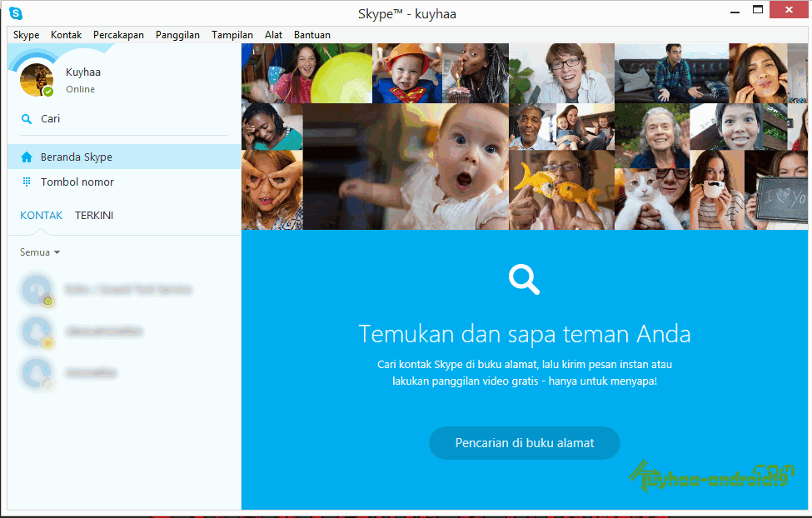Open the Kontak menu
The height and width of the screenshot is (518, 812).
[66, 35]
